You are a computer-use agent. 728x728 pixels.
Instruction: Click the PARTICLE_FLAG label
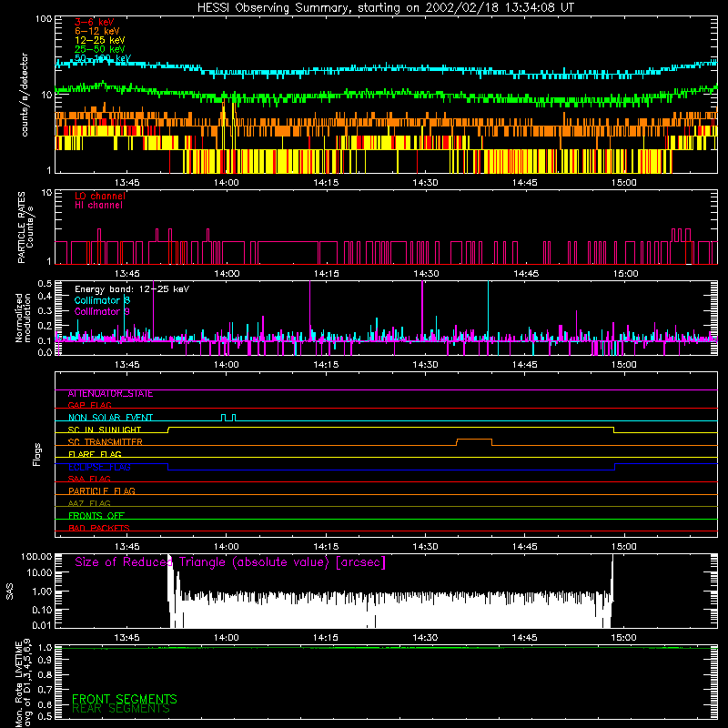[x=102, y=490]
